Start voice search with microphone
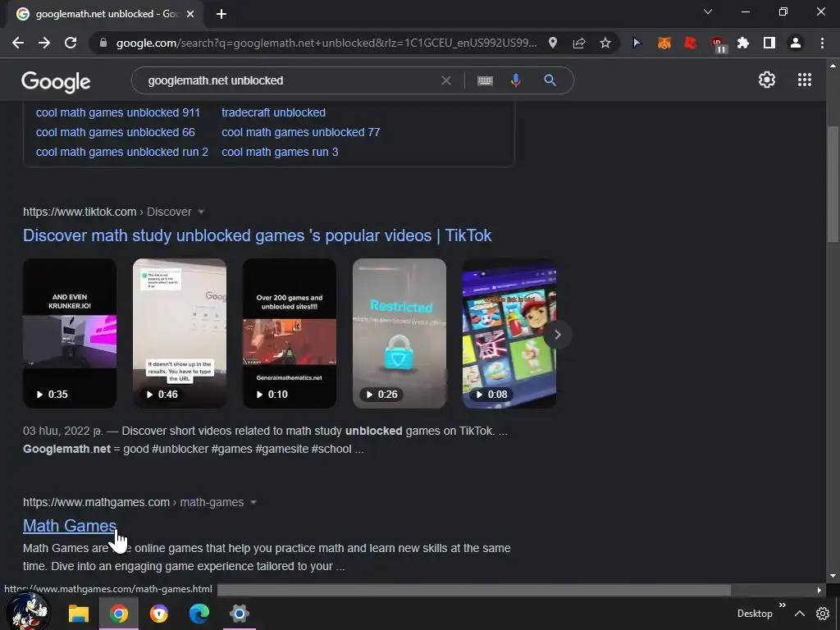This screenshot has height=630, width=840. 515,80
